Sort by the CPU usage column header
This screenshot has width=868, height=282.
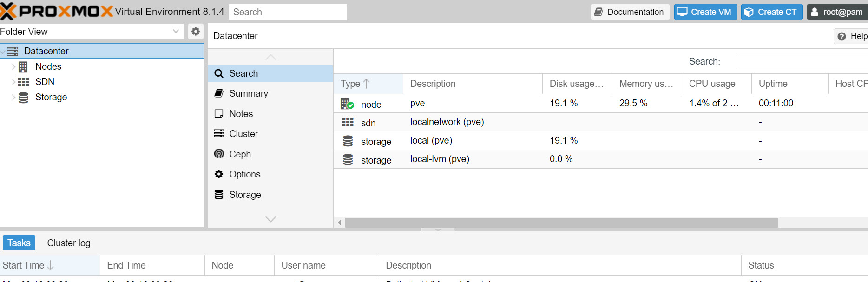(x=717, y=84)
